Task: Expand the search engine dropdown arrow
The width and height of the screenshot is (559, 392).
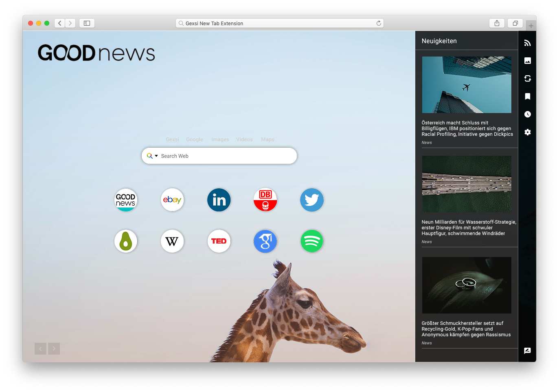Action: point(156,156)
